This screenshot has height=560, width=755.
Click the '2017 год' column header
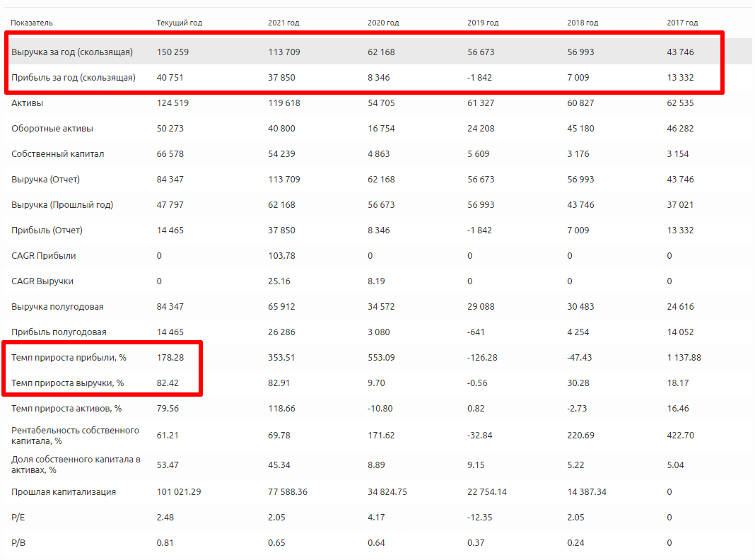point(682,23)
